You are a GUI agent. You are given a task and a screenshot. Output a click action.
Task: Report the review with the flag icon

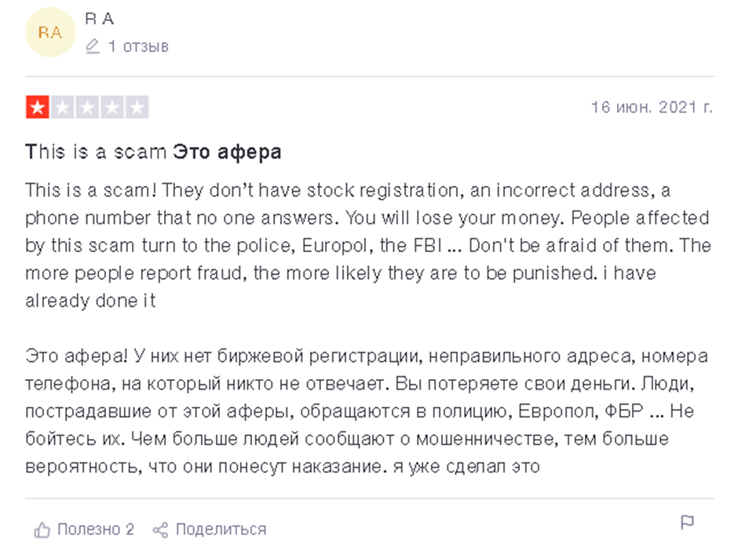coord(687,522)
